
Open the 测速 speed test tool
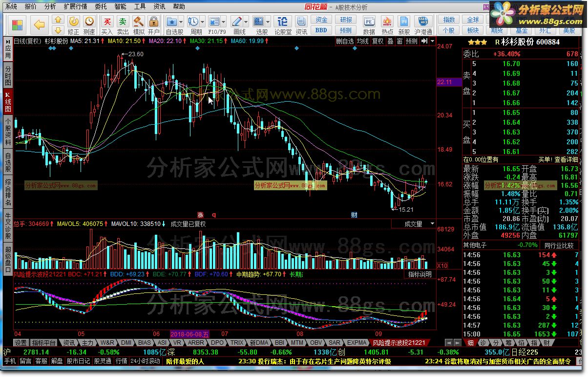tap(89, 24)
